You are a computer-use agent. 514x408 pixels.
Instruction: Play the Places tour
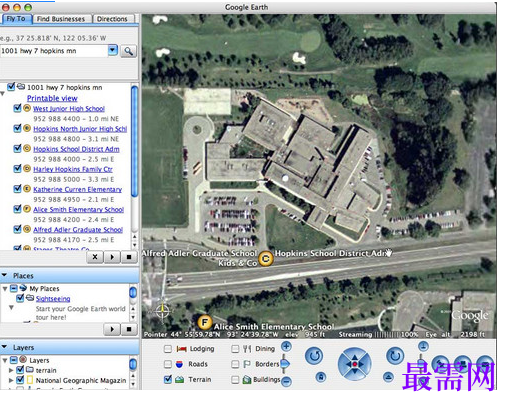tap(112, 329)
